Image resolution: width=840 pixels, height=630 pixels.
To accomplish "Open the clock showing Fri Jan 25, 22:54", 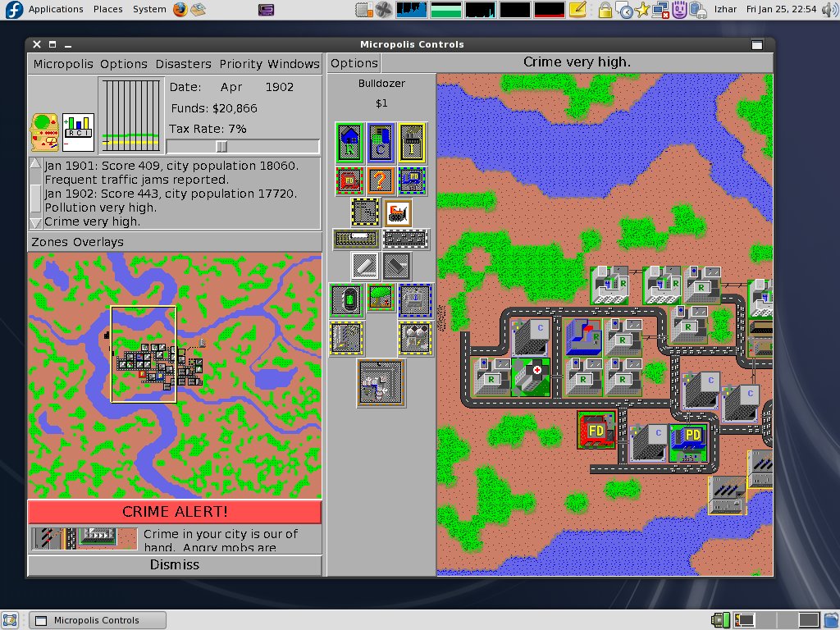I will coord(781,9).
